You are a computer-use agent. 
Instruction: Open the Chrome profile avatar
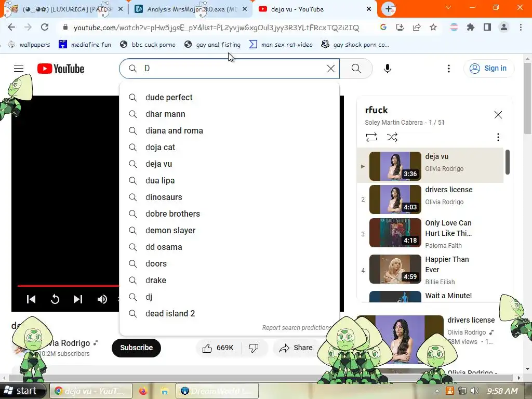coord(504,28)
